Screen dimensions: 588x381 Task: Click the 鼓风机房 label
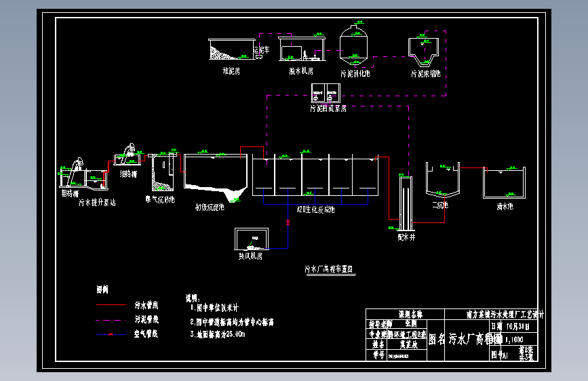250,256
